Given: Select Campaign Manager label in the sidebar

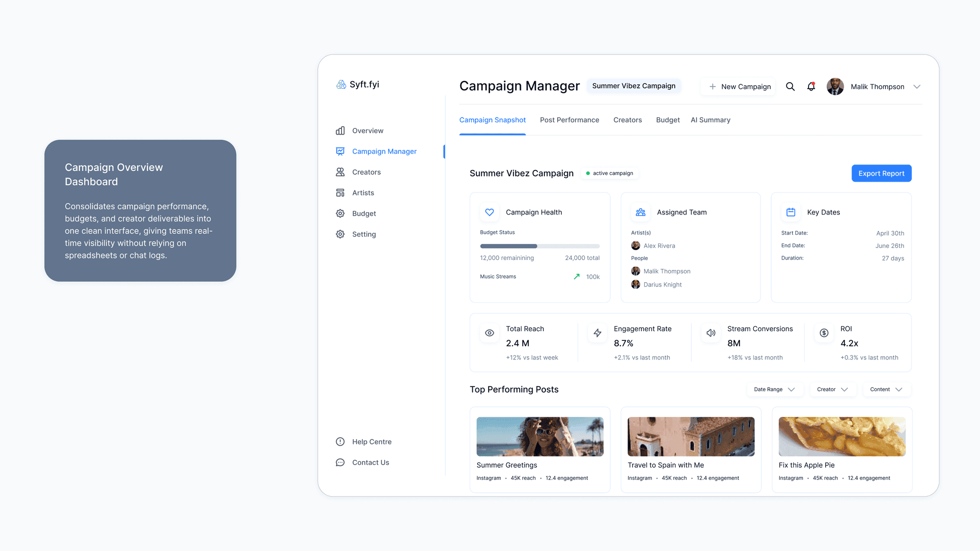Looking at the screenshot, I should [x=384, y=151].
